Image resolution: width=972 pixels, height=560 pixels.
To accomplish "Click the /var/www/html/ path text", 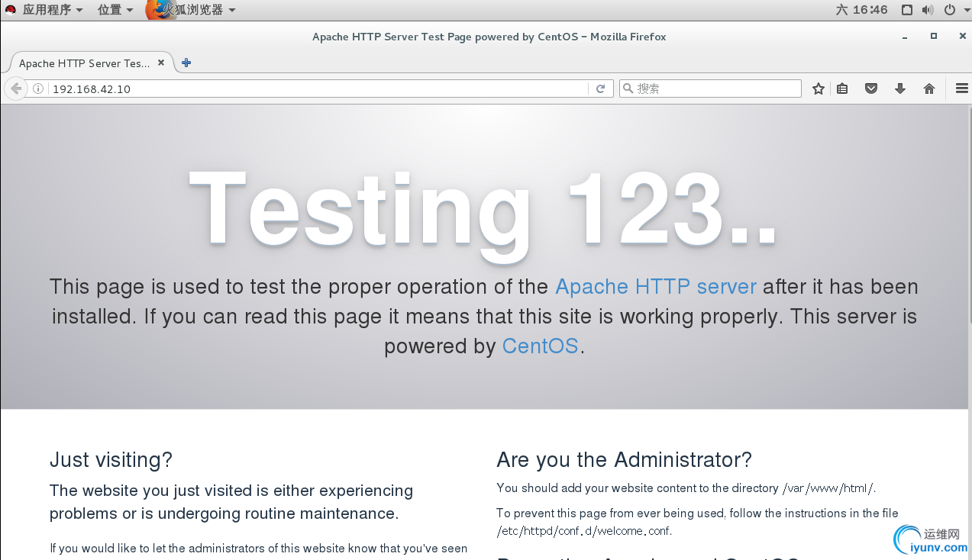I will (828, 488).
